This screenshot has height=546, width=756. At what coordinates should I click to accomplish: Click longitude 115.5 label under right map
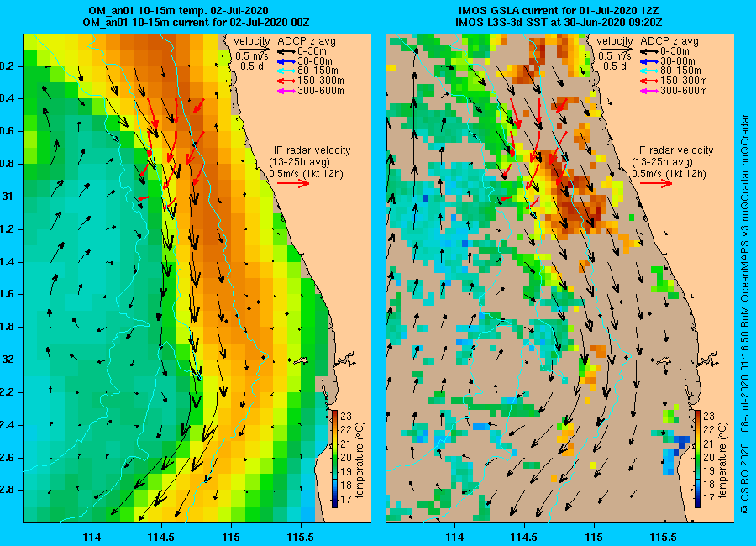pos(664,538)
